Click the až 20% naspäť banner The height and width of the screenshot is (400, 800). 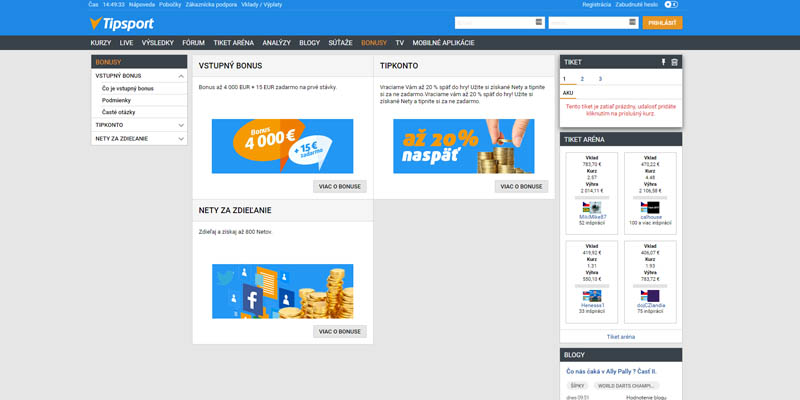464,146
